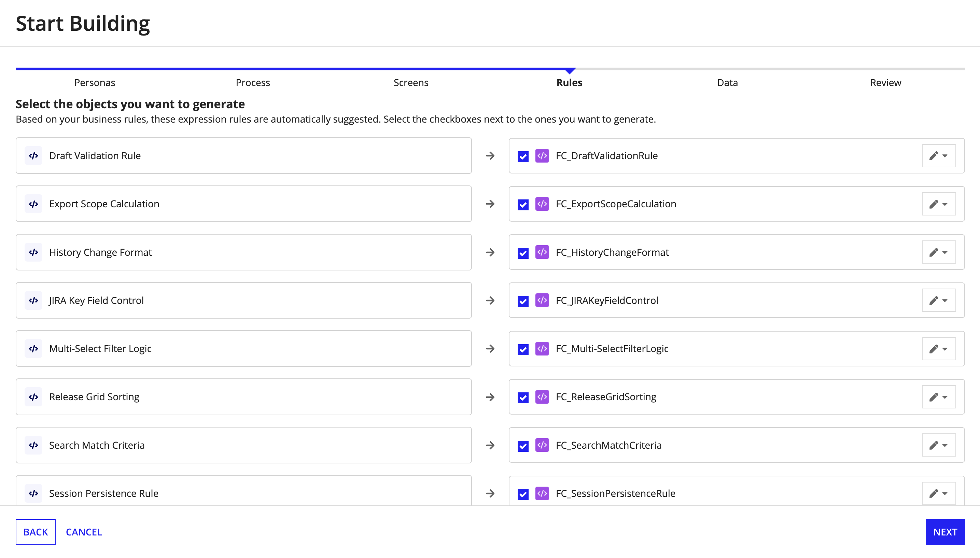Uncheck the FC_SessionPersistenceRule checkbox
The width and height of the screenshot is (980, 558).
(x=523, y=494)
